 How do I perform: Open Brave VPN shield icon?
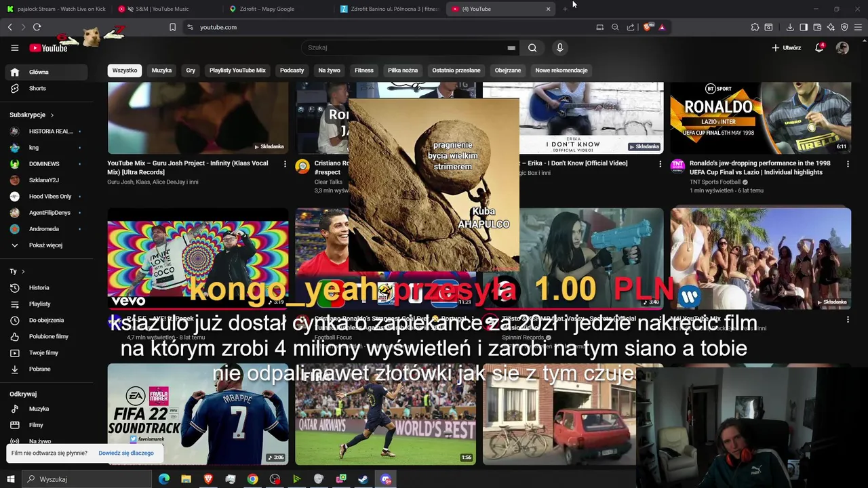pos(844,27)
